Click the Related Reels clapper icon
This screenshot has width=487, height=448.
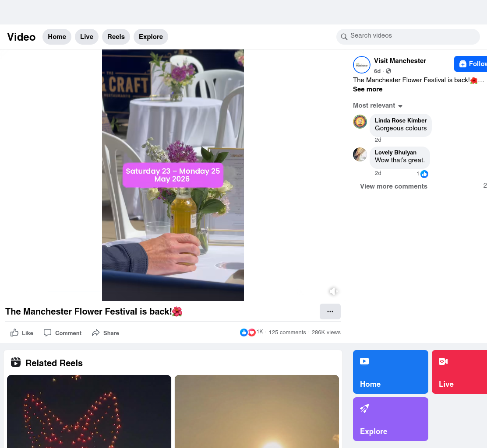pyautogui.click(x=16, y=362)
